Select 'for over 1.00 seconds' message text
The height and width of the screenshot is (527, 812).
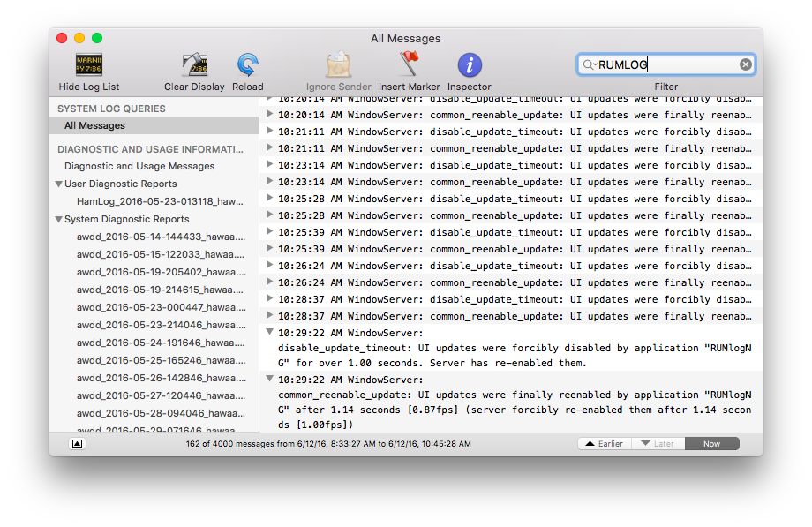357,364
